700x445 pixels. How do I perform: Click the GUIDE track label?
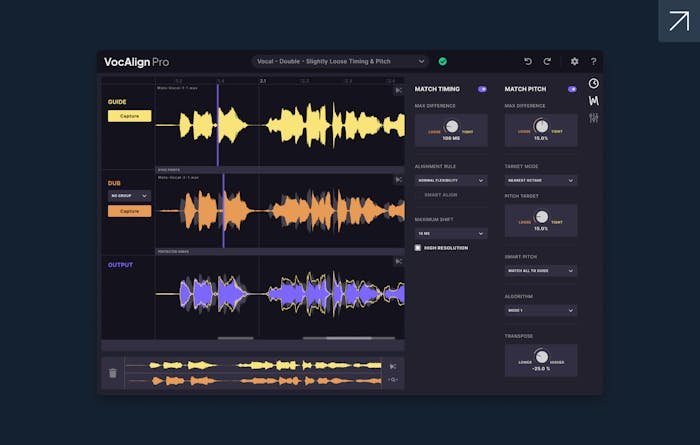(x=117, y=102)
